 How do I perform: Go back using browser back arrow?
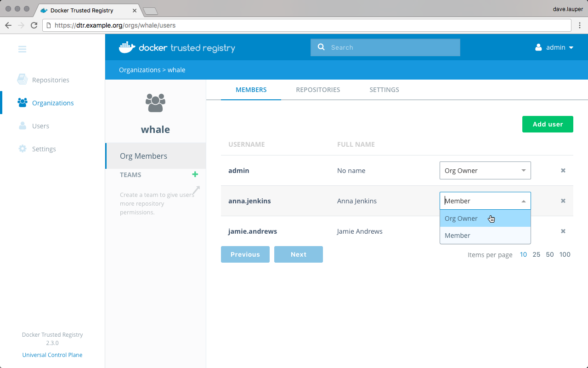coord(8,25)
